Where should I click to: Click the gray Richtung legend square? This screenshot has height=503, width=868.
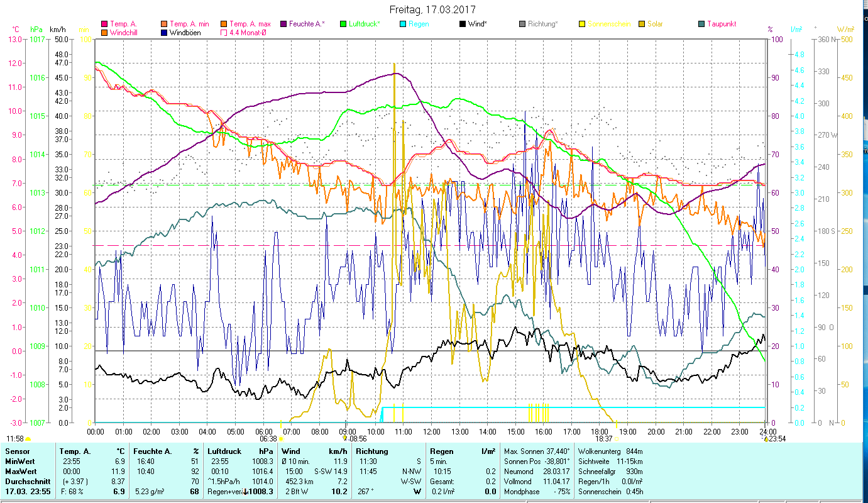(x=522, y=25)
